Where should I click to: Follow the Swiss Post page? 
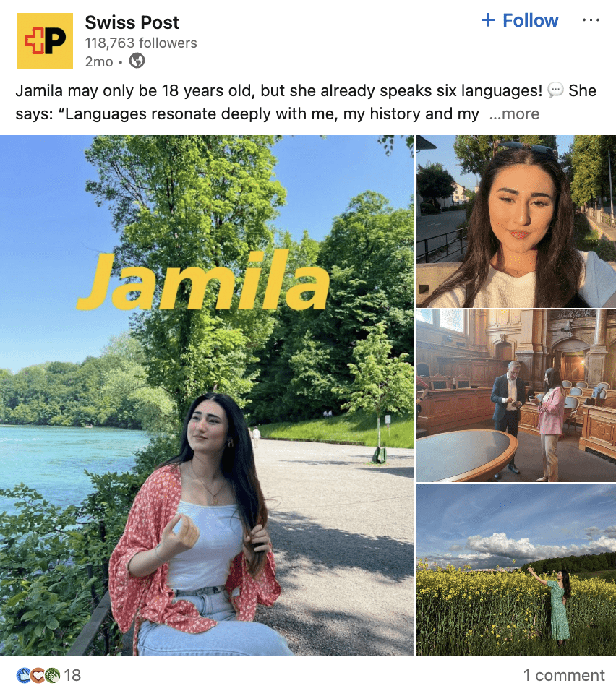(x=519, y=20)
